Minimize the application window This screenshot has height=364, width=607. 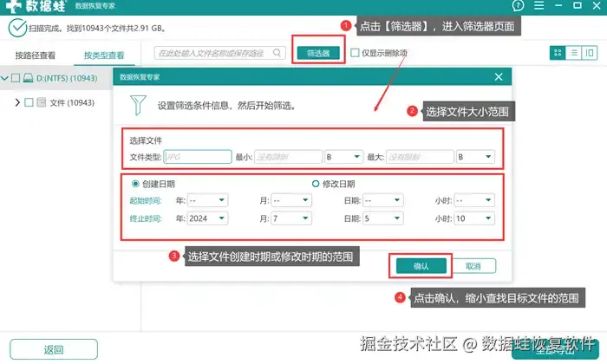coord(558,5)
